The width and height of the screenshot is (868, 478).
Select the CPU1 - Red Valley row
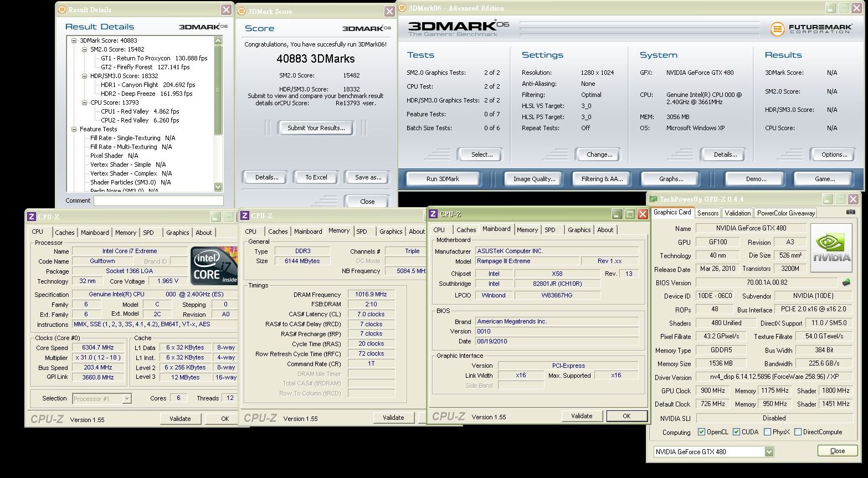click(x=140, y=111)
